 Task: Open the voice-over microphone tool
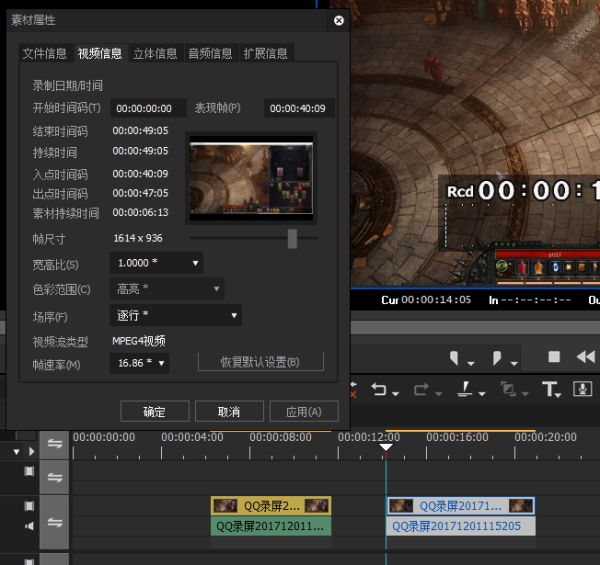tap(583, 389)
